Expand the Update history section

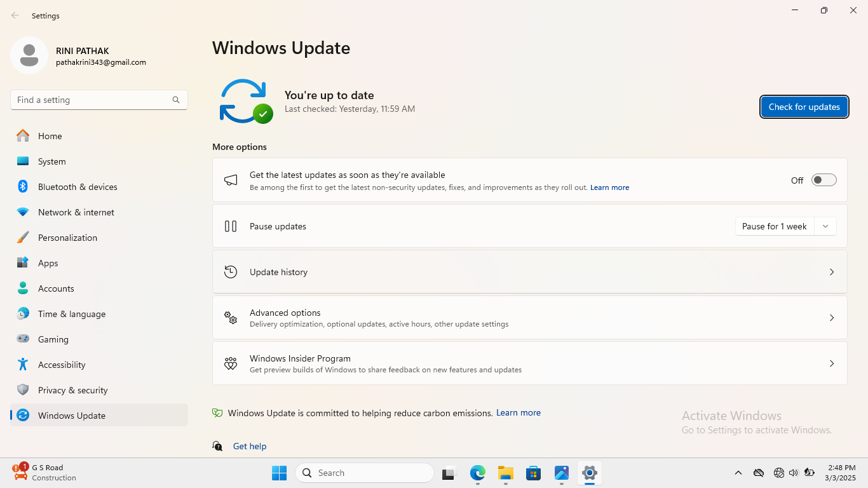click(x=831, y=272)
